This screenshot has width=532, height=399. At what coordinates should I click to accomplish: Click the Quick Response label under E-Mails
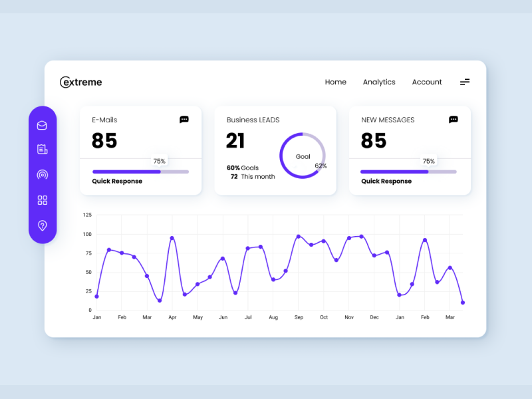click(117, 181)
